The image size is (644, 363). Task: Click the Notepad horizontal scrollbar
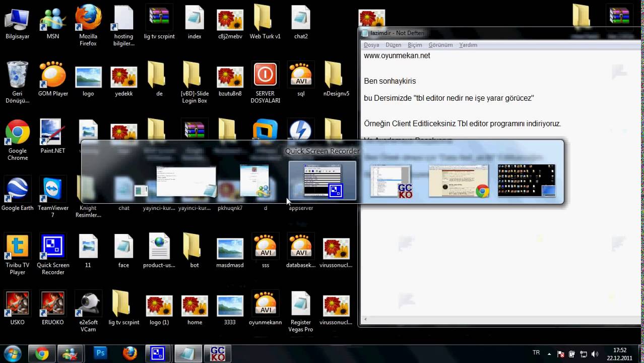click(501, 319)
